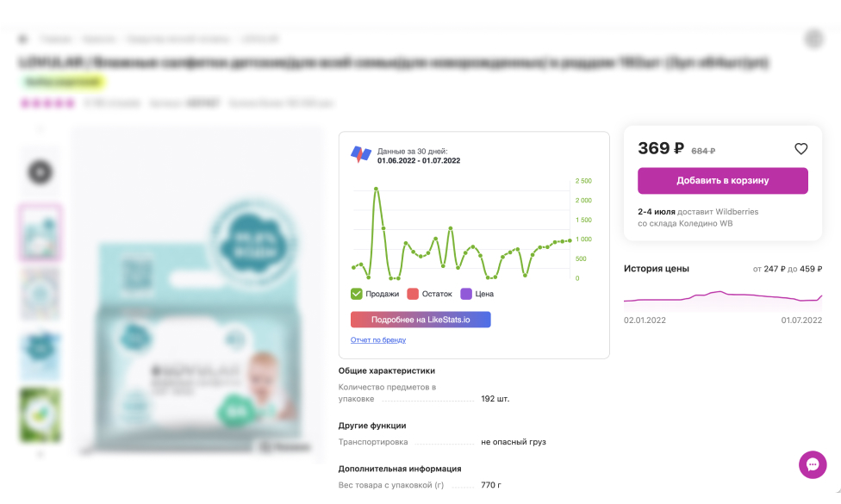Go to home via breadcrumb icon
Screen dimensions: 841x504
point(22,39)
